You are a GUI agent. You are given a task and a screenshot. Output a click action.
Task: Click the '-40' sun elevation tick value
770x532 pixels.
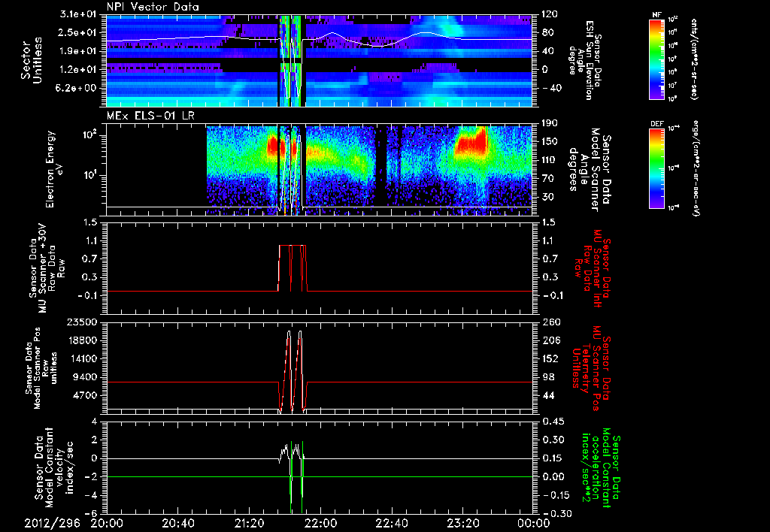click(551, 89)
